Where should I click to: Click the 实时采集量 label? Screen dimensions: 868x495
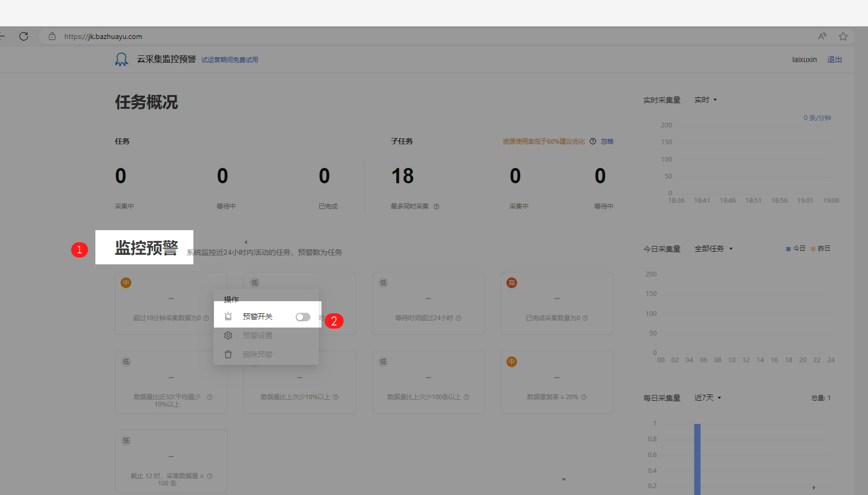(x=662, y=100)
